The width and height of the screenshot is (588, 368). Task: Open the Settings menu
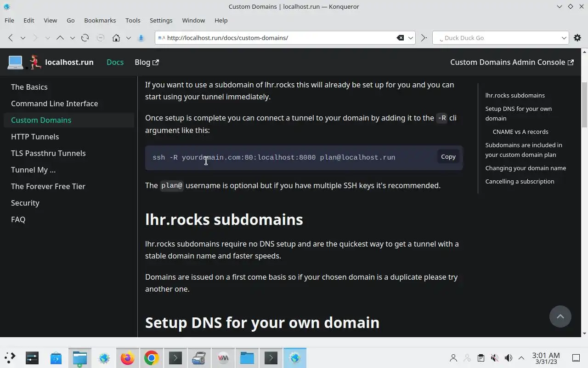[161, 20]
